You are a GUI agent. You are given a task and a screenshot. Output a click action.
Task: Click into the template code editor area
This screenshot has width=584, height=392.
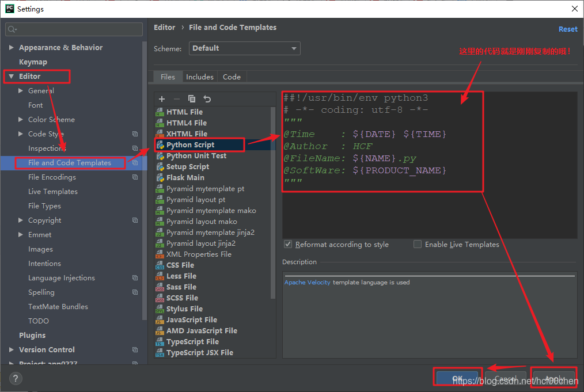[x=430, y=165]
